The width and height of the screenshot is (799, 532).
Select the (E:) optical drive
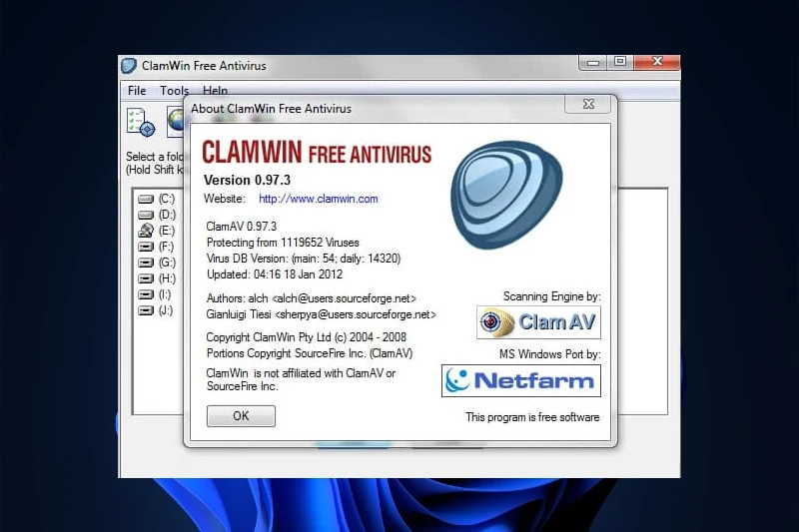click(x=157, y=231)
